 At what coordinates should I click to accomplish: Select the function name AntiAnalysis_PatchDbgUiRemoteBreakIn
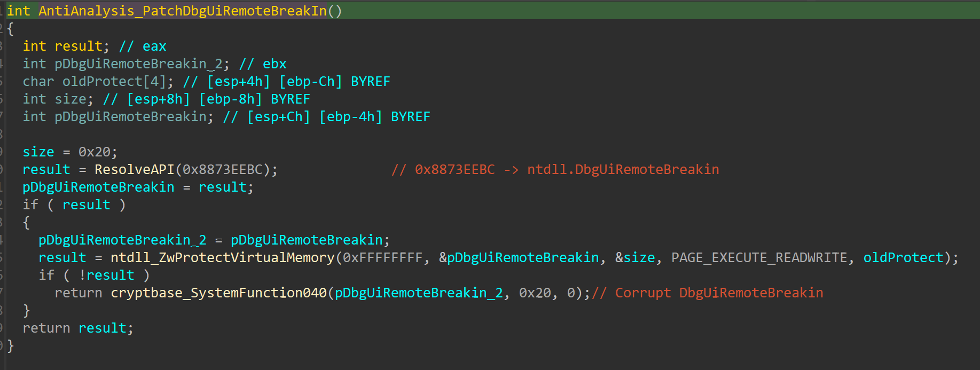click(x=182, y=11)
